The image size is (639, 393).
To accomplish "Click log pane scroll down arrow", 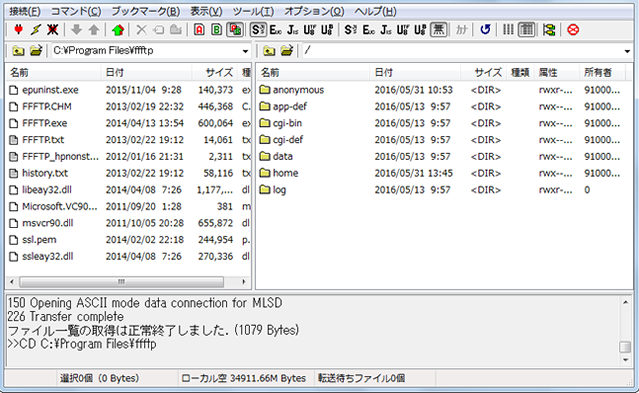I will click(626, 360).
